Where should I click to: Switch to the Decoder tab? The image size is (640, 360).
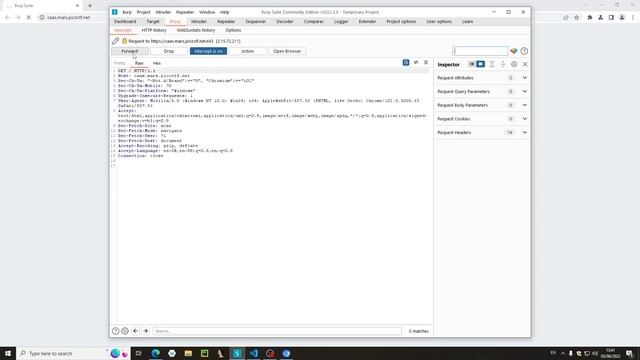284,21
